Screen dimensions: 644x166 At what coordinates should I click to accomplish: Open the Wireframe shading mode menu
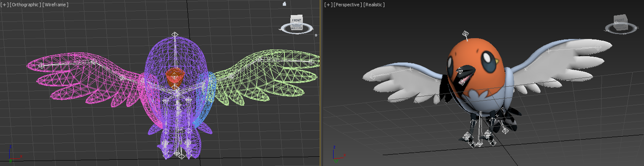pyautogui.click(x=55, y=5)
